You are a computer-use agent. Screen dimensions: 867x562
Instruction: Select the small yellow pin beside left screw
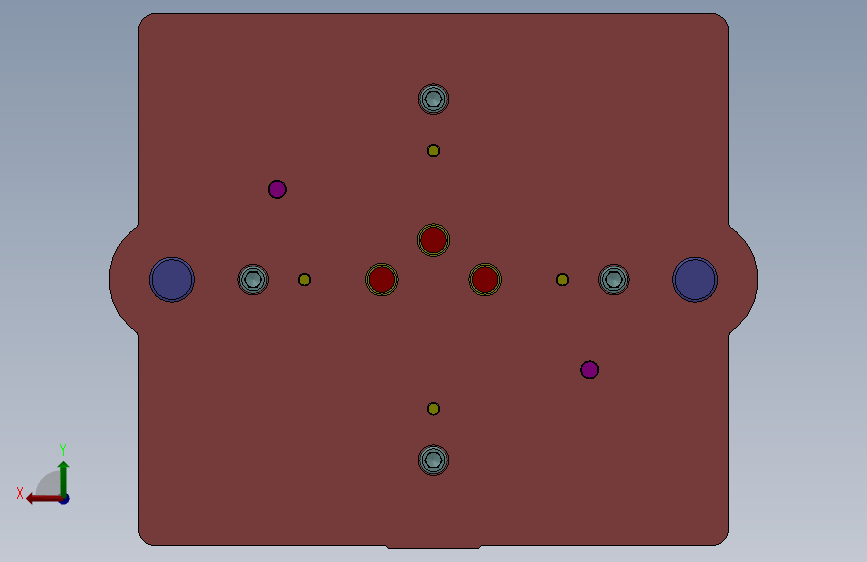pos(304,279)
